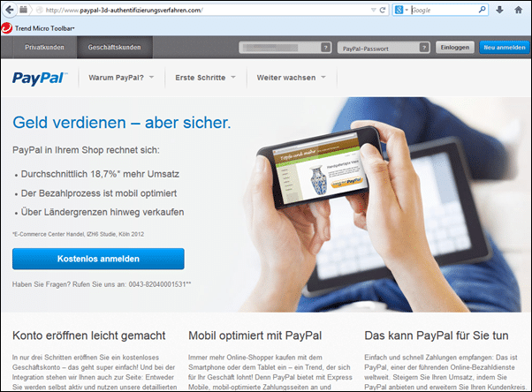Expand the Erste Schritte menu
The image size is (532, 392).
[205, 78]
